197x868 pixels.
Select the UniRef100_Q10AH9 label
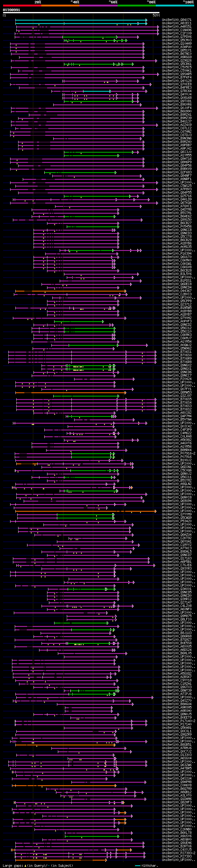point(176,43)
